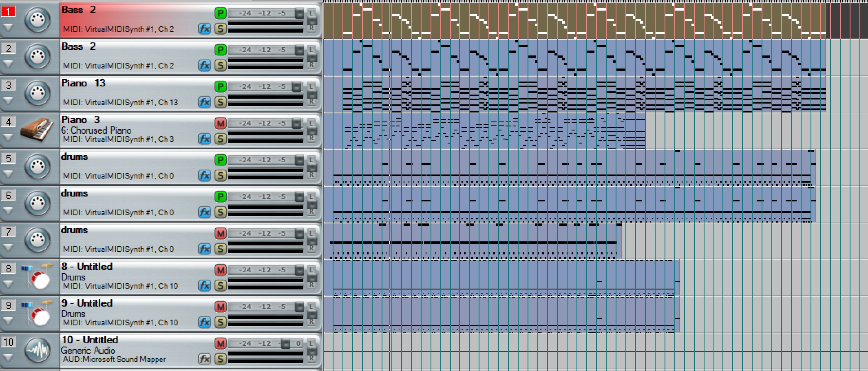868x371 pixels.
Task: Click the MIDI connector icon on track 7
Action: point(37,240)
